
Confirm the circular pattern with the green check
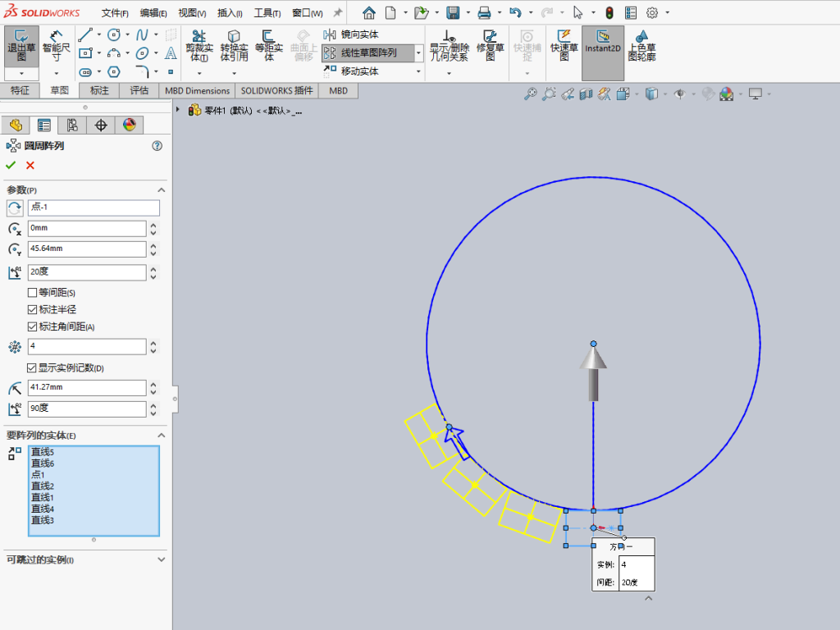(11, 166)
